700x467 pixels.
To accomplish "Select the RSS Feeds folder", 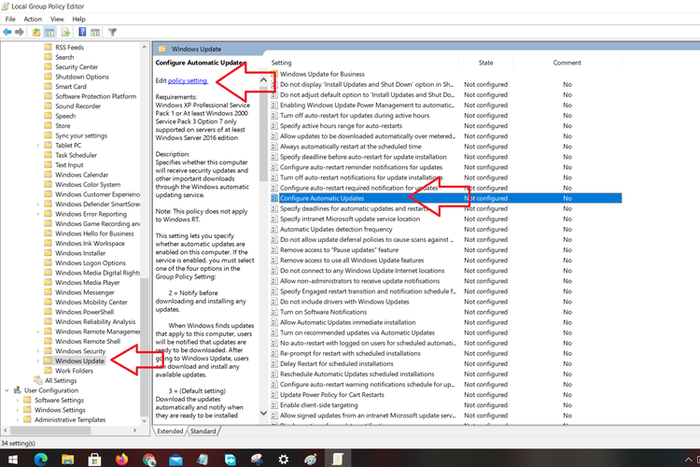I will 69,47.
